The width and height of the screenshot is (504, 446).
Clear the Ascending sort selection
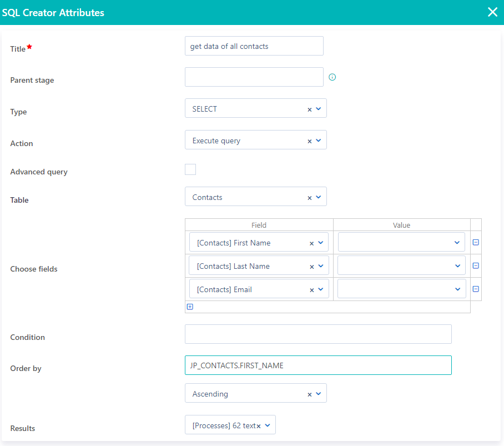point(309,393)
